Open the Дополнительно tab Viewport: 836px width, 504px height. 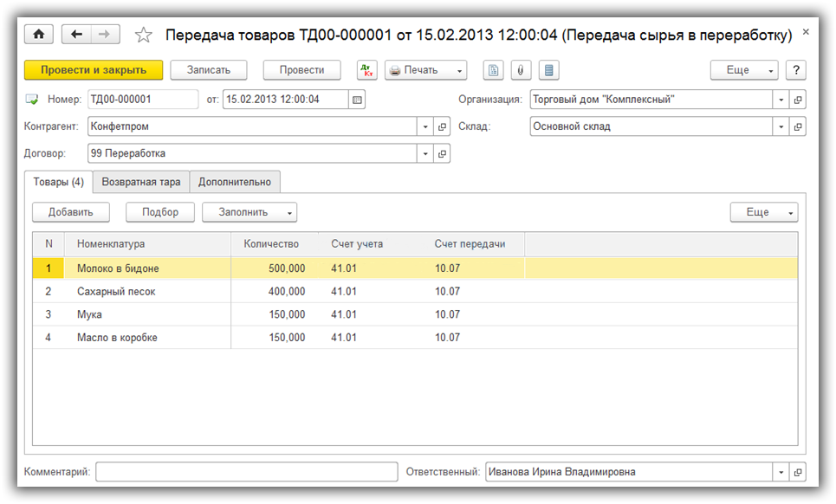pos(235,182)
